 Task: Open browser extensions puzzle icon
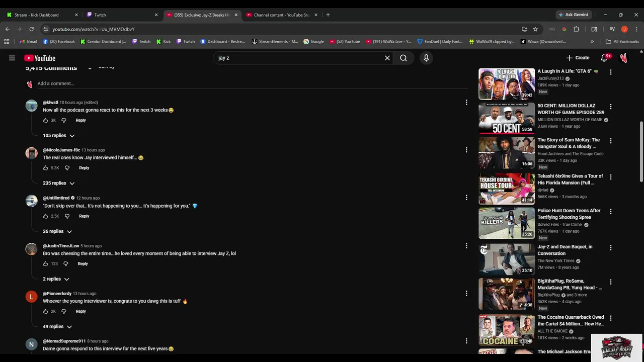click(577, 29)
